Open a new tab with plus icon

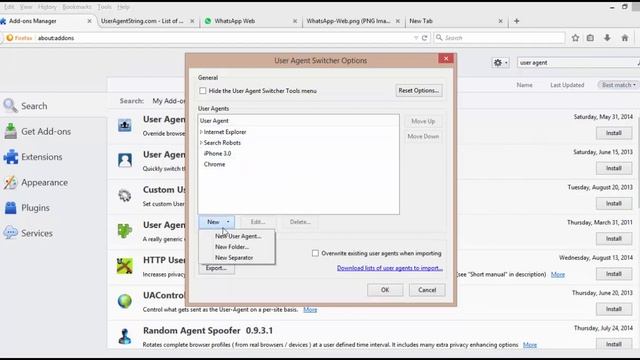tap(516, 21)
